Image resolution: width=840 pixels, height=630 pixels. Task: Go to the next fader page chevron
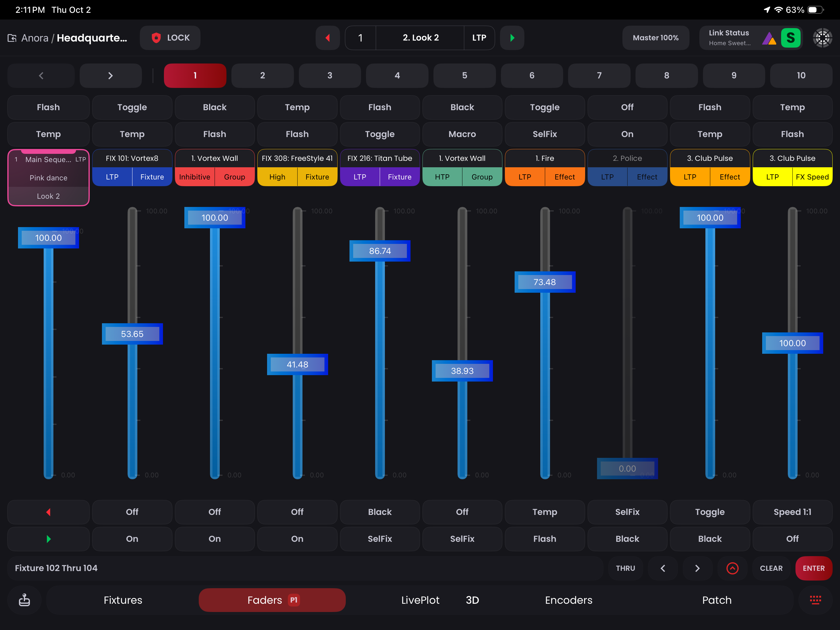coord(110,76)
